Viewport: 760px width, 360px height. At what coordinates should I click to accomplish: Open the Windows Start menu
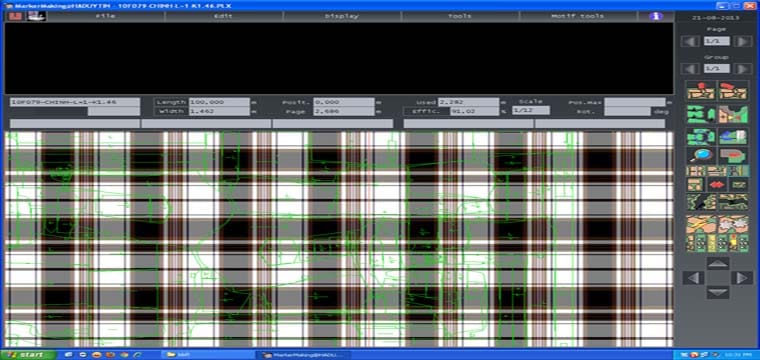[x=28, y=355]
